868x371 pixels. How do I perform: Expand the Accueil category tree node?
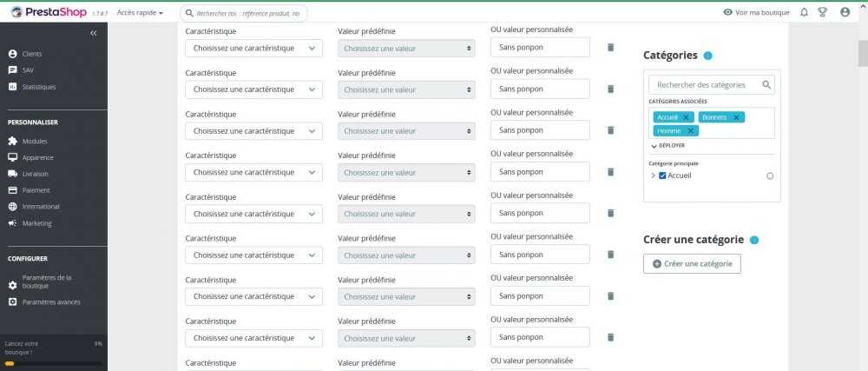[653, 176]
